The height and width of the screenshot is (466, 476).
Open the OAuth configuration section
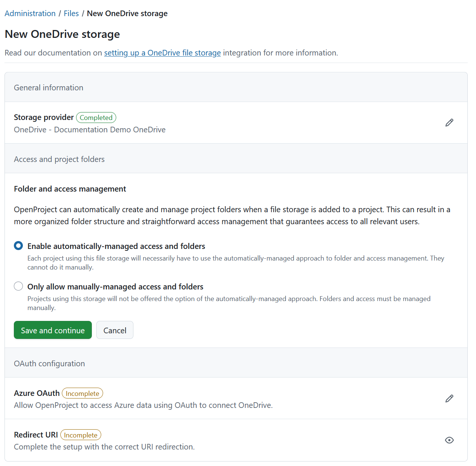(x=49, y=363)
